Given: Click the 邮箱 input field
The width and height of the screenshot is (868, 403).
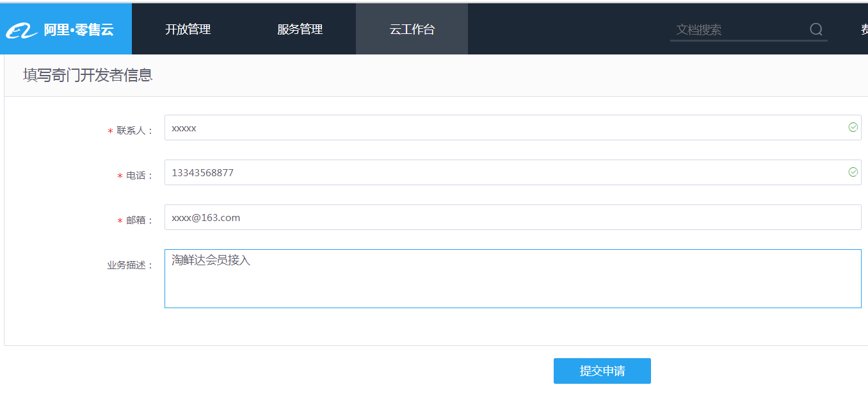Looking at the screenshot, I should pos(513,217).
